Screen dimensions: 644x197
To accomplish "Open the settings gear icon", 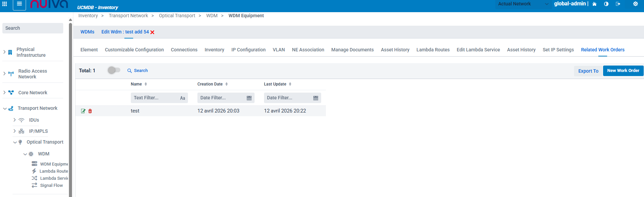I will pos(636,4).
